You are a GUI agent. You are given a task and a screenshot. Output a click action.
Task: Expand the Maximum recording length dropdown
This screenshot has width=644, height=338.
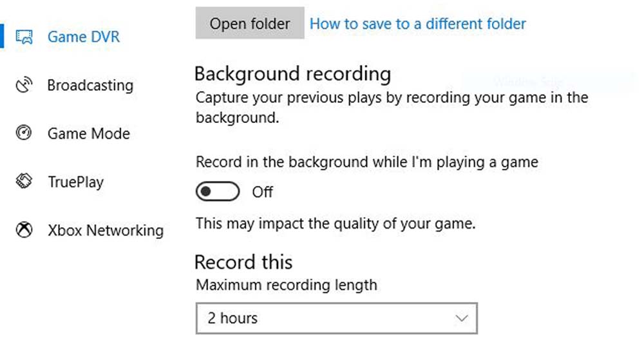coord(337,318)
